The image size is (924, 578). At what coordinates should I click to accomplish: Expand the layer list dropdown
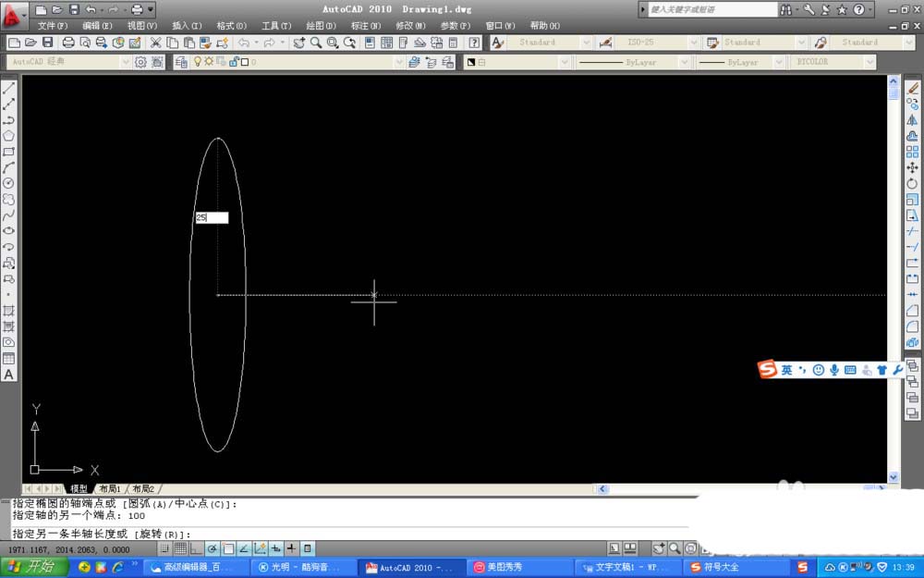point(399,62)
